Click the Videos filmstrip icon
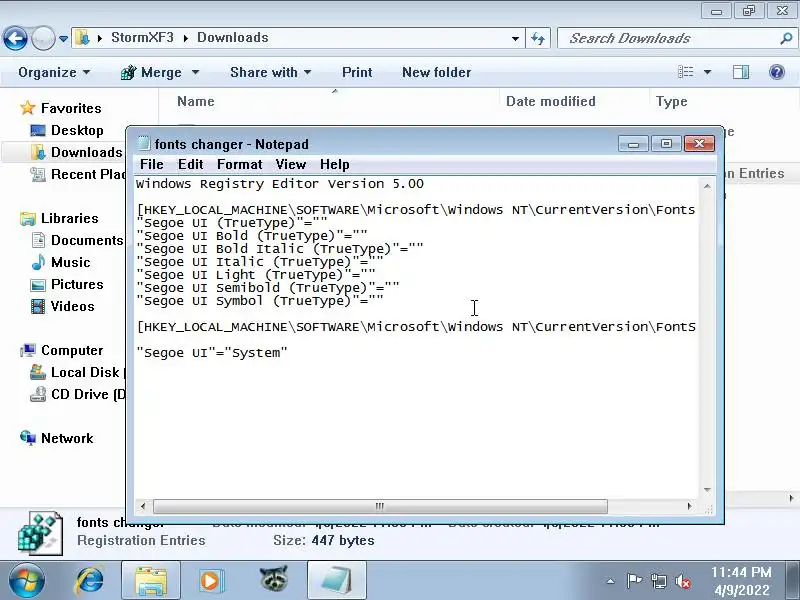This screenshot has width=800, height=600. pos(38,306)
